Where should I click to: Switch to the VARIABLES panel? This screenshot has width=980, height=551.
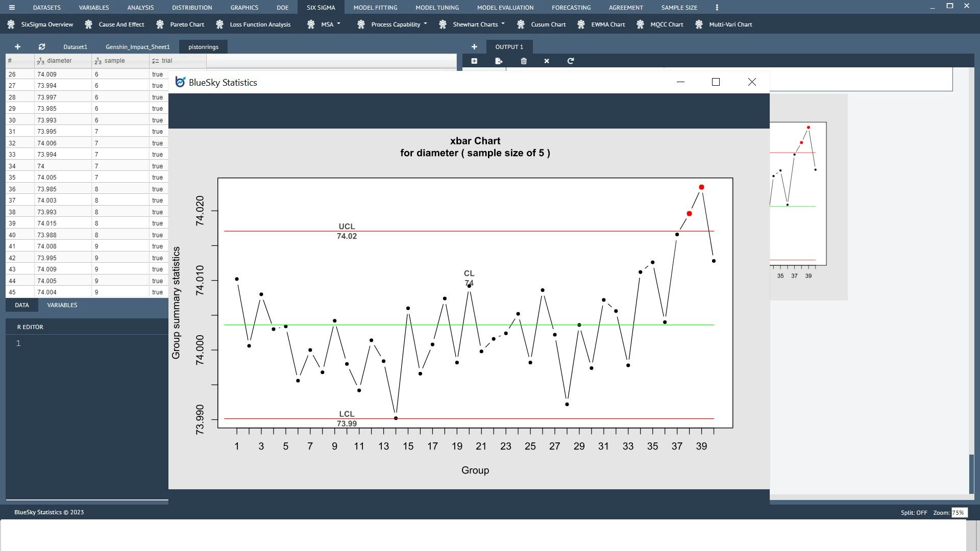coord(62,305)
